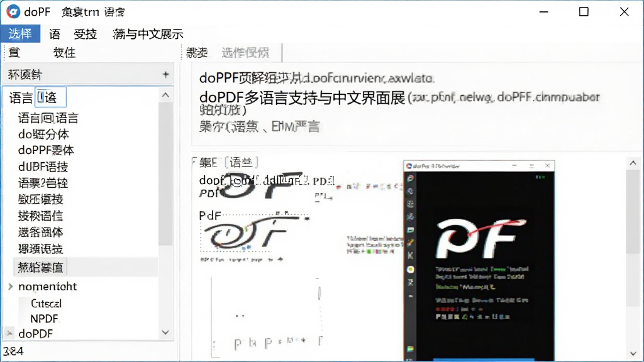Click the content pane scroll-down arrow
Screen dimensions: 644x362
click(633, 353)
